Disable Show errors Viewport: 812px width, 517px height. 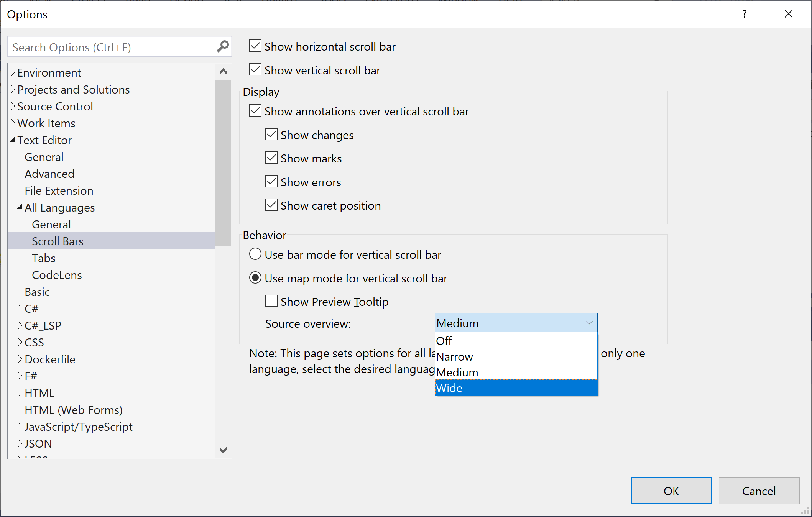pyautogui.click(x=271, y=181)
